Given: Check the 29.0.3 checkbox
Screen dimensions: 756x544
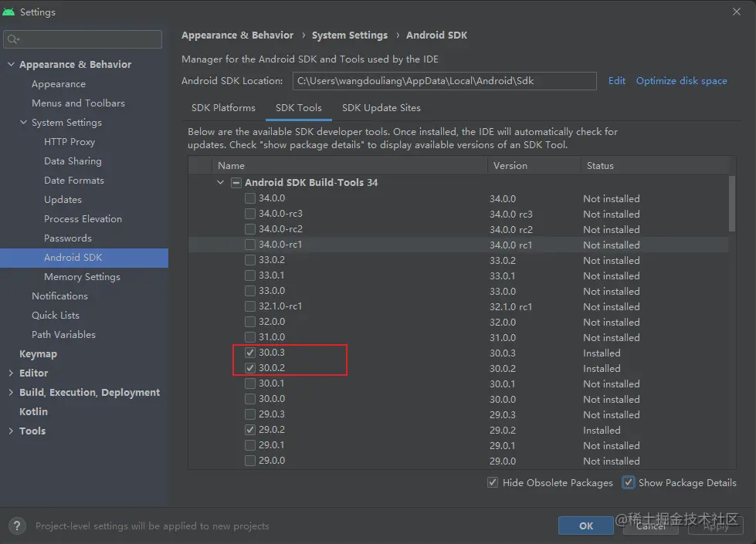Looking at the screenshot, I should 249,414.
